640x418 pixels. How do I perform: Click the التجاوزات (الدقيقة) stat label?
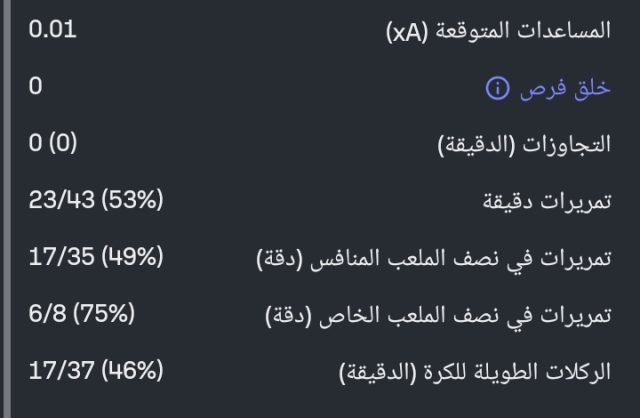point(524,145)
